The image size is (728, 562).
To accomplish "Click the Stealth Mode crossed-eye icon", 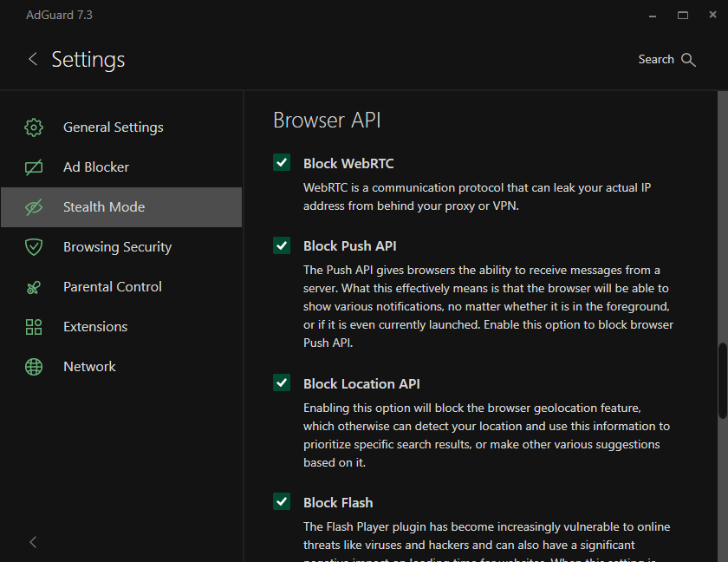I will (x=34, y=207).
